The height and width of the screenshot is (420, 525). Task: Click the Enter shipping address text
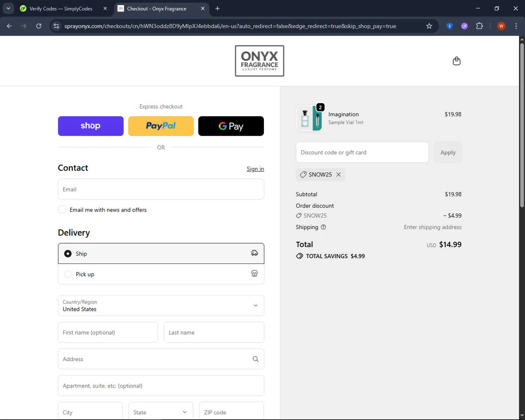[433, 227]
